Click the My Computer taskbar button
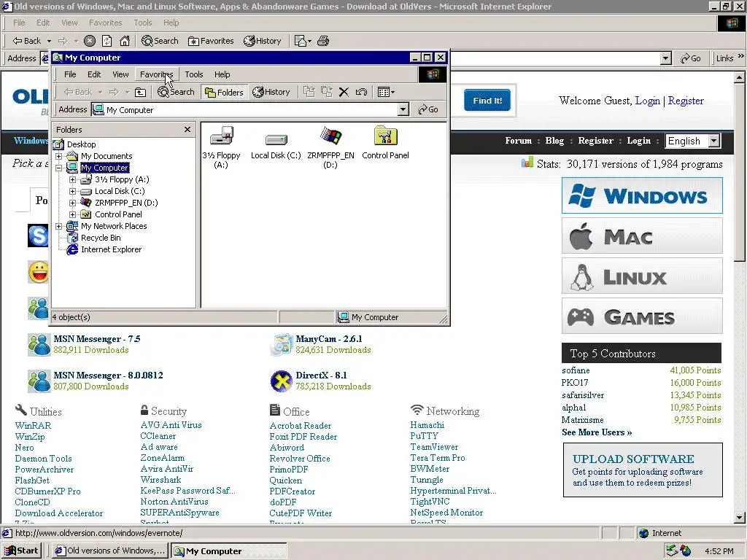Screen dimensions: 747x560 click(x=228, y=551)
